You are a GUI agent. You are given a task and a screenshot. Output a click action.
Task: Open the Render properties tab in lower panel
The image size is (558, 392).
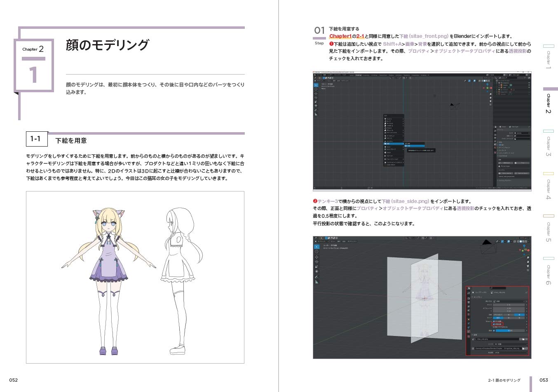pos(469,299)
